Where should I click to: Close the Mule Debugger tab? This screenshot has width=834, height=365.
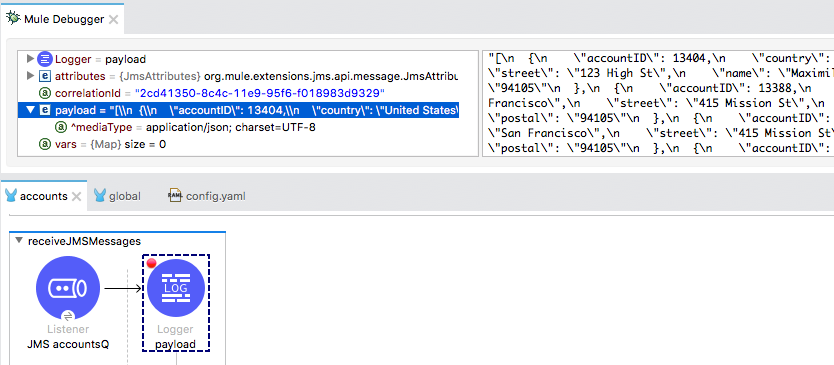click(x=113, y=20)
